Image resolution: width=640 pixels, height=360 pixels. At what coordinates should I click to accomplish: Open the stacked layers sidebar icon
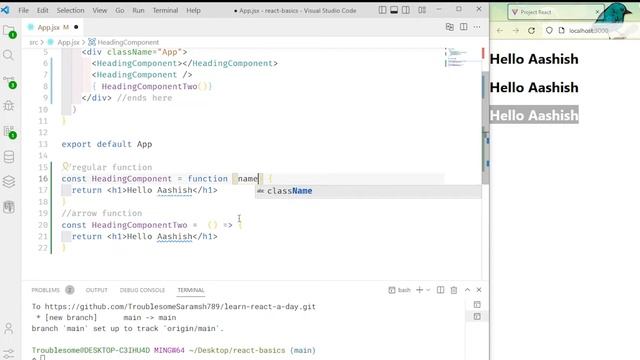tap(9, 182)
